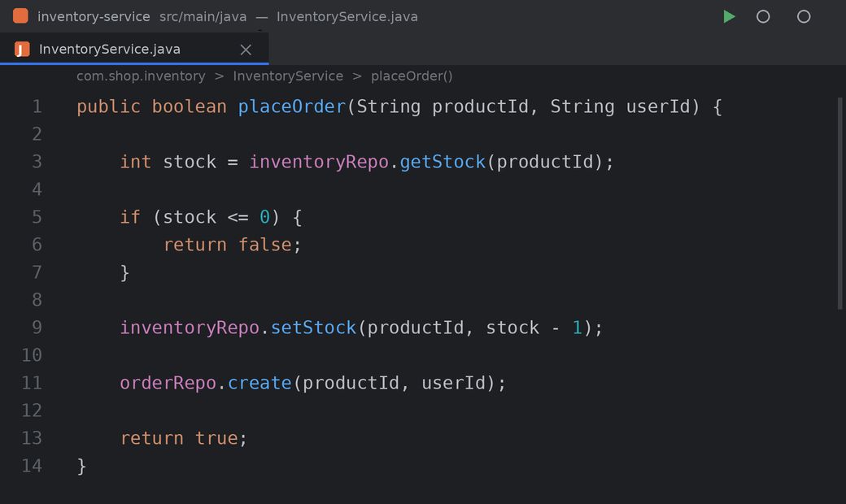
Task: Run the project with the green play button
Action: [x=729, y=17]
